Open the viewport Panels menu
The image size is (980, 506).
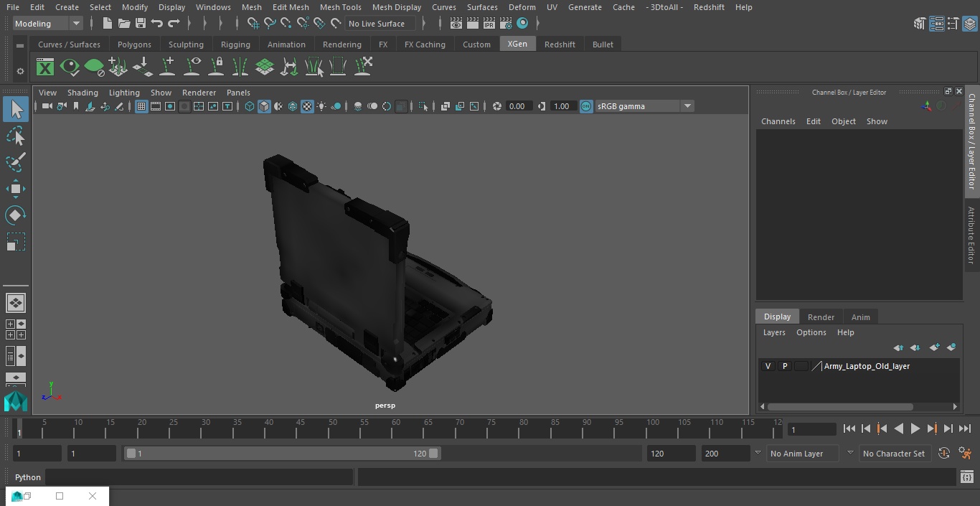tap(238, 93)
